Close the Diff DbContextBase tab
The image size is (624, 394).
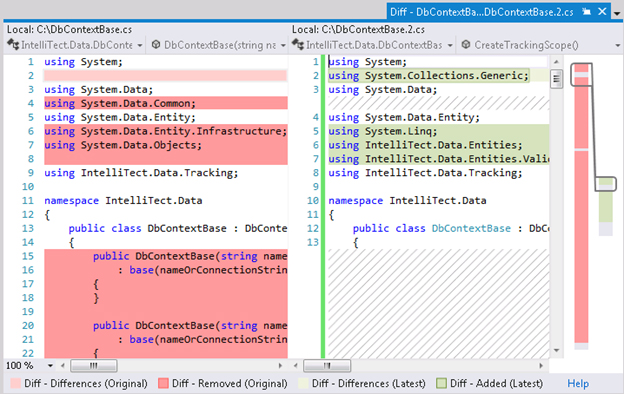tap(603, 12)
